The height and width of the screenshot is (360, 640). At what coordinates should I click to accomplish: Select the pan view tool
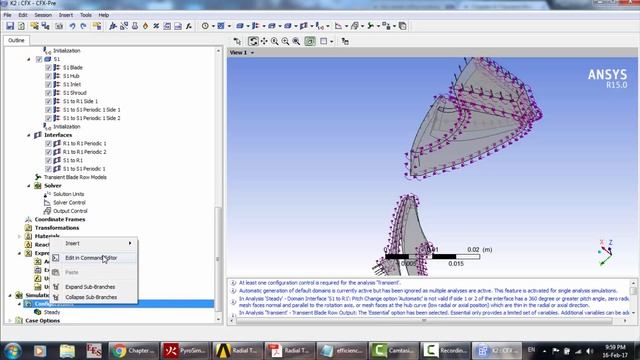click(264, 41)
